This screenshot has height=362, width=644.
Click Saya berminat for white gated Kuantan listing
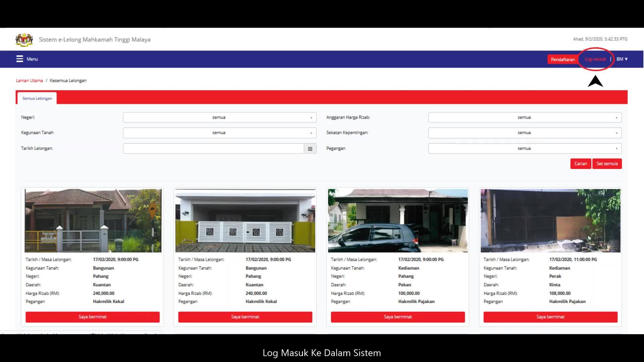tap(245, 317)
